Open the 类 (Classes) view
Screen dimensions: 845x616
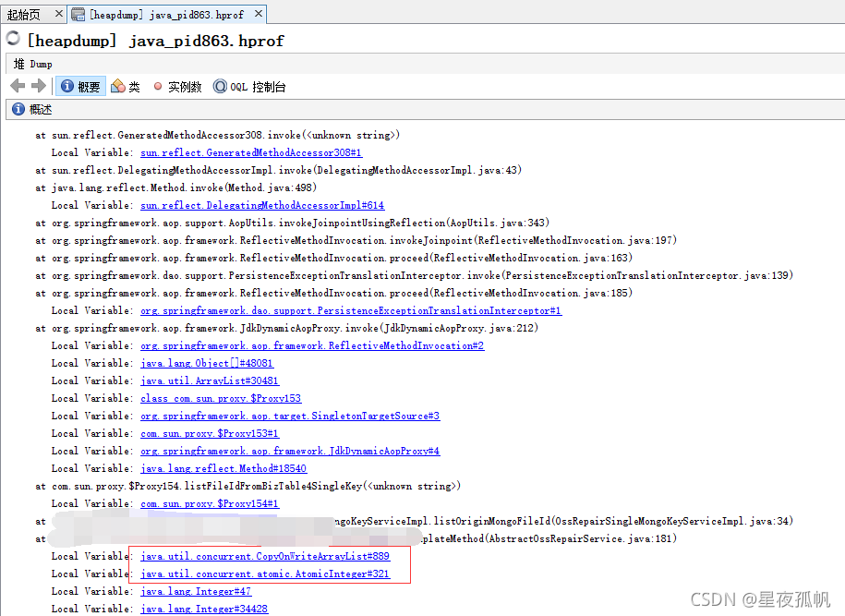[125, 86]
